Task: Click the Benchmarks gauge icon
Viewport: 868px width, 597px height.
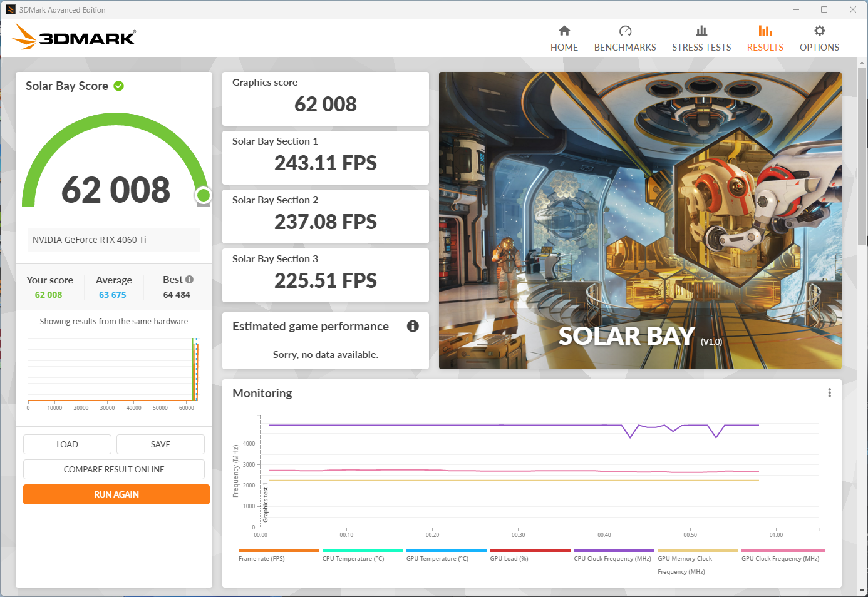Action: click(625, 31)
